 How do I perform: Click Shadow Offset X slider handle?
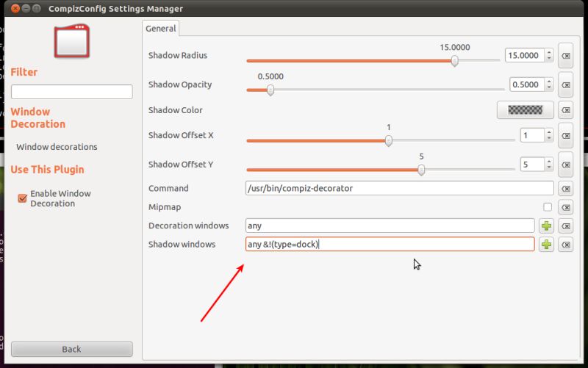point(389,140)
